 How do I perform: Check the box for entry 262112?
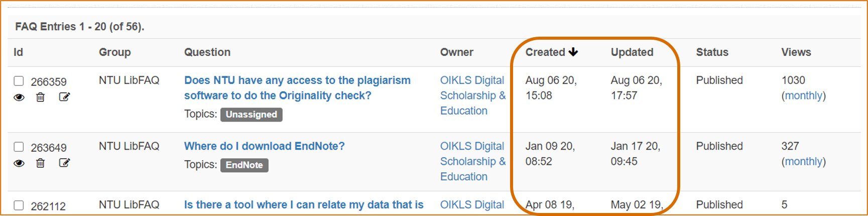[x=19, y=205]
